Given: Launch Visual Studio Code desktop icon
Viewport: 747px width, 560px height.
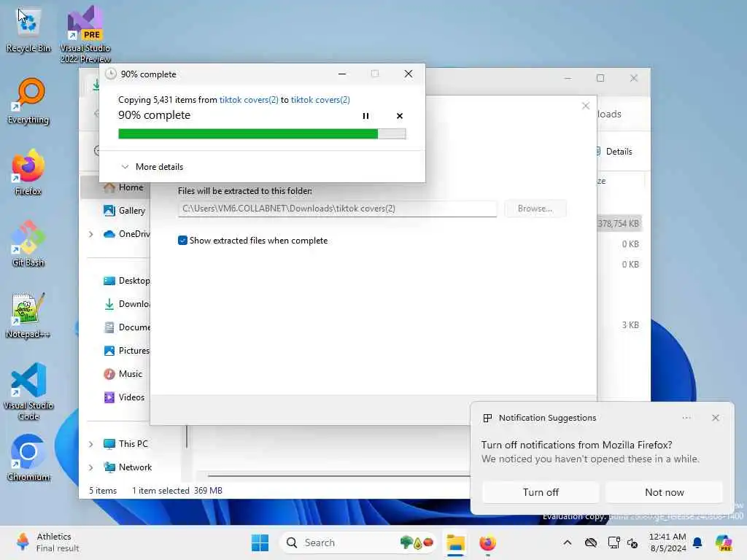Looking at the screenshot, I should click(28, 392).
